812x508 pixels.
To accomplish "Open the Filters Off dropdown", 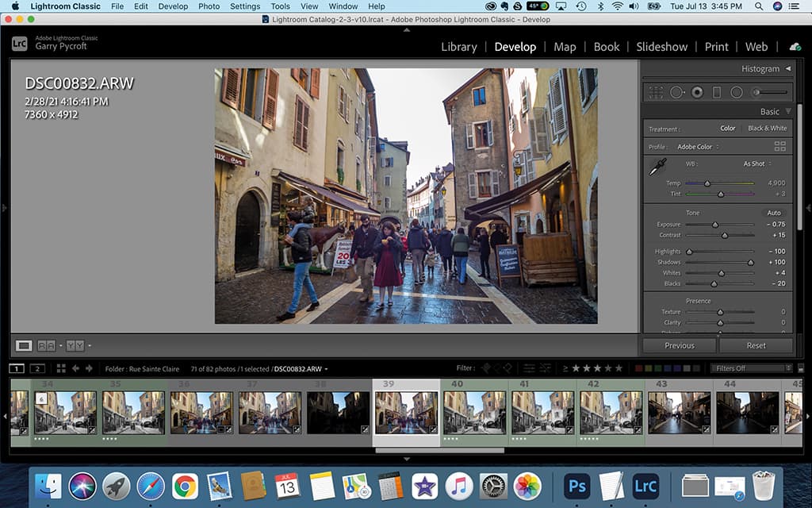I will [x=752, y=368].
